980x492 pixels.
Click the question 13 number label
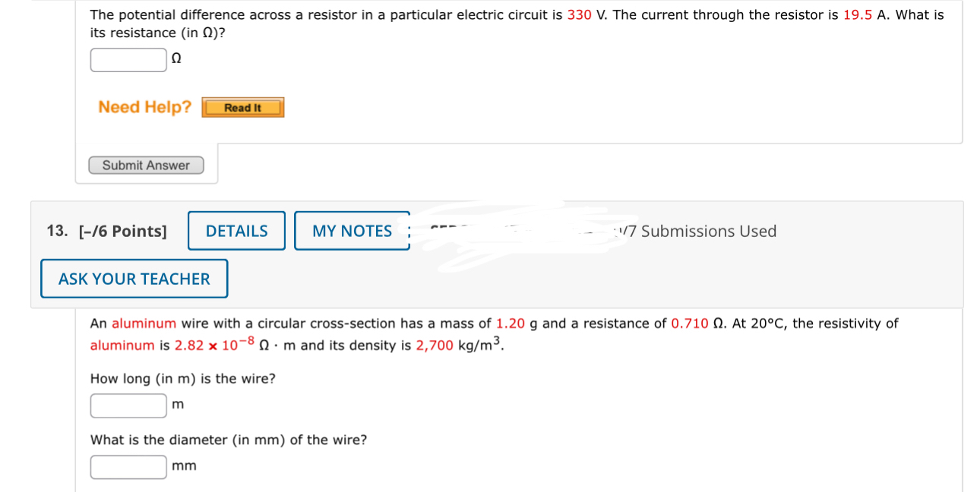(55, 230)
